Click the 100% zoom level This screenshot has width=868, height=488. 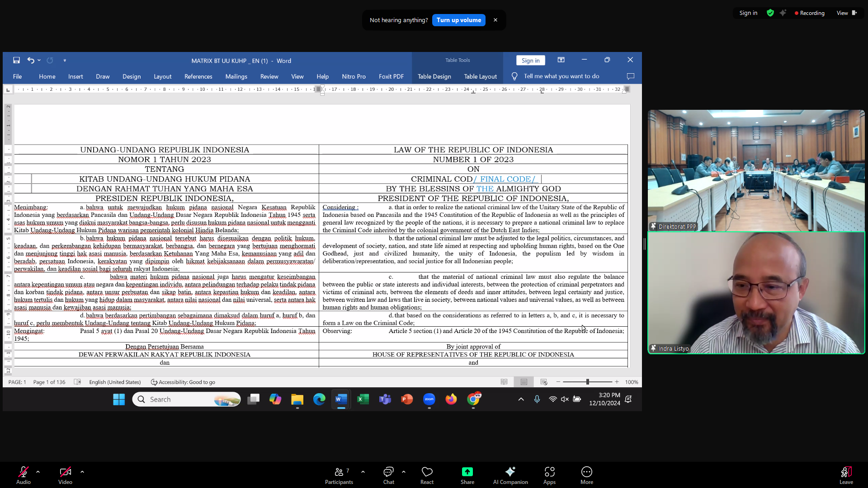pos(631,382)
